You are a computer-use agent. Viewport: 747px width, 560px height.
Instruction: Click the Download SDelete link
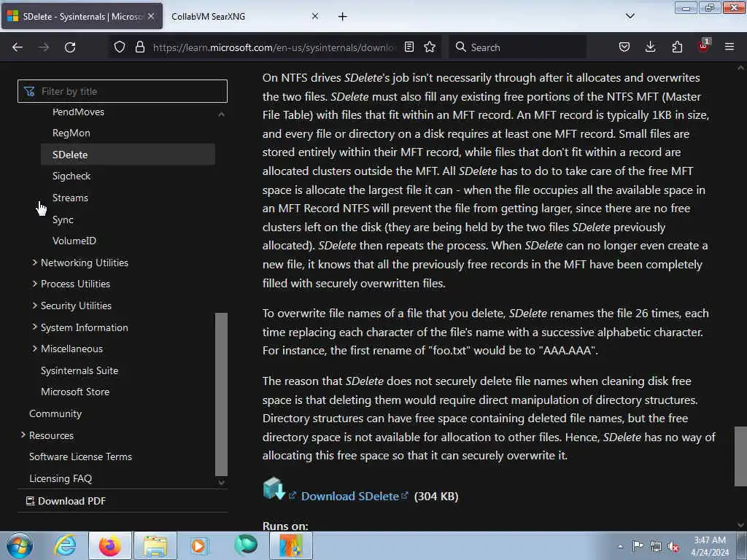tap(349, 496)
